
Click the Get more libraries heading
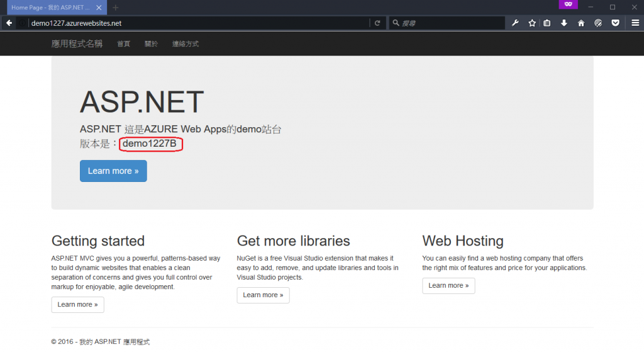point(293,241)
